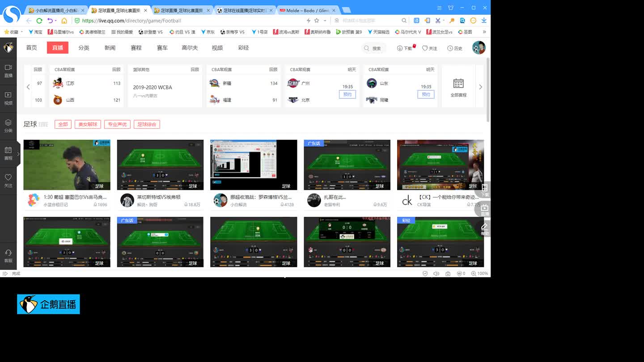
Task: Open 全部赛程 calendar schedule icon
Action: (x=458, y=84)
